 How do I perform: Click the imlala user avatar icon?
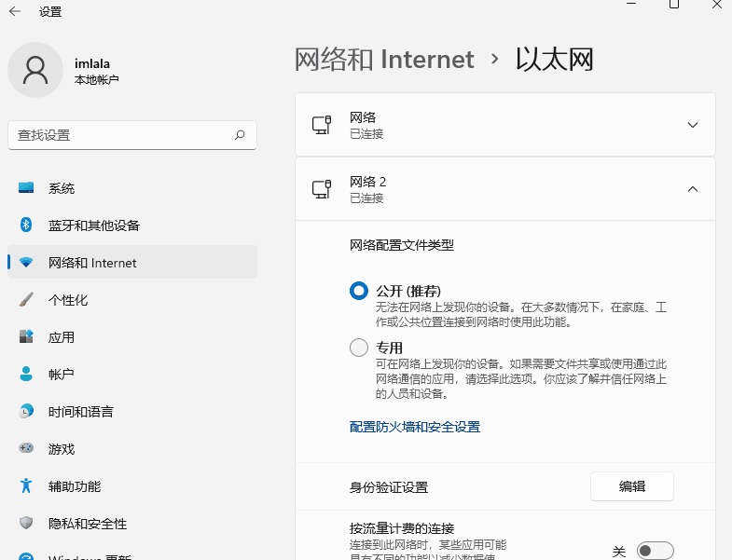pyautogui.click(x=35, y=70)
